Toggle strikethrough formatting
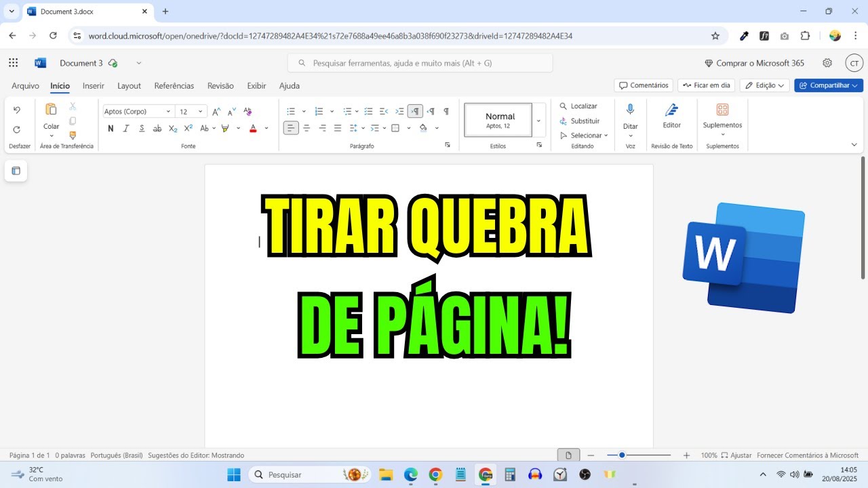Viewport: 868px width, 488px height. (157, 128)
